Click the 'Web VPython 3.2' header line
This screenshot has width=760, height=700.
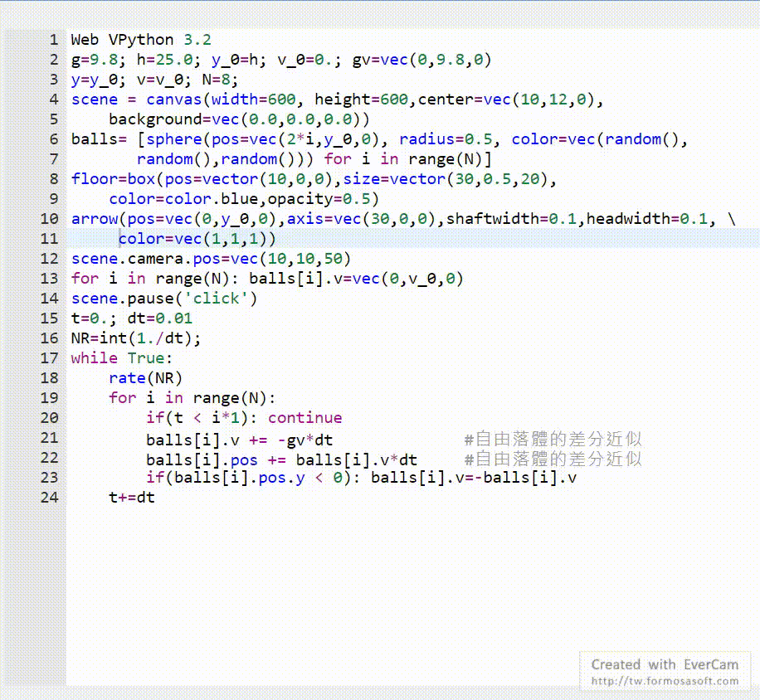click(141, 40)
